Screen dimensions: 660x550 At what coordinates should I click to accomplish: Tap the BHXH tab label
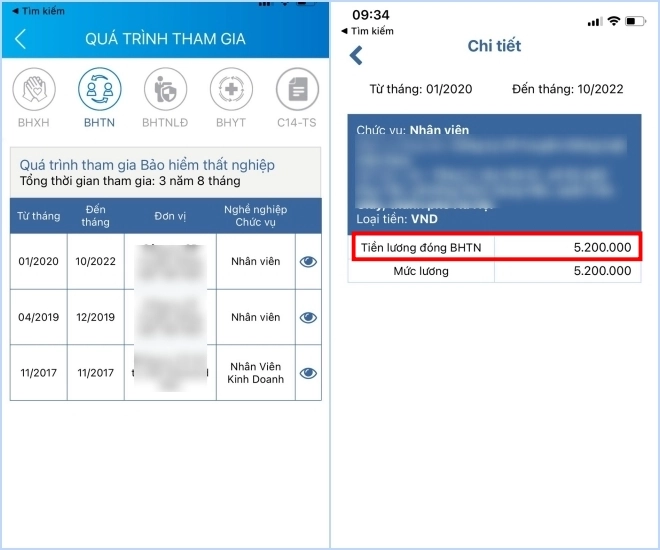(34, 122)
